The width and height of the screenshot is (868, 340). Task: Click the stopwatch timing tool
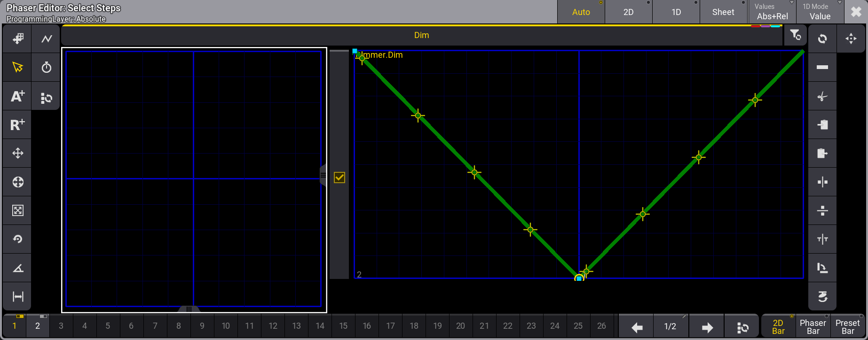click(46, 68)
